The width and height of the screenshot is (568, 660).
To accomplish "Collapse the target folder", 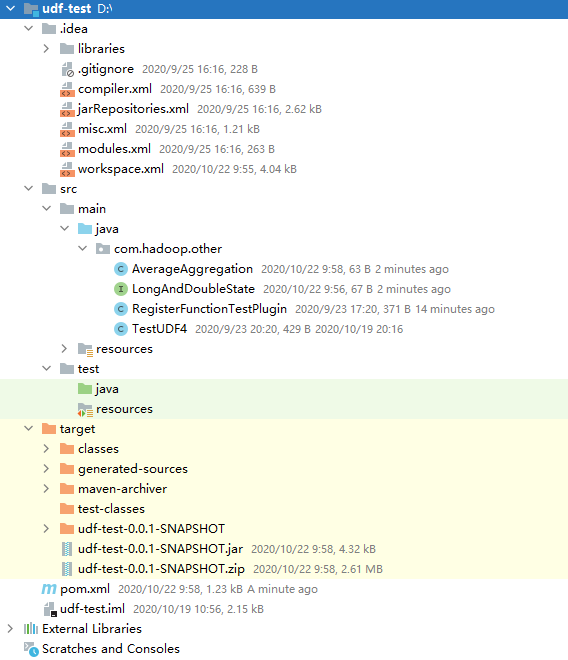I will [x=29, y=428].
